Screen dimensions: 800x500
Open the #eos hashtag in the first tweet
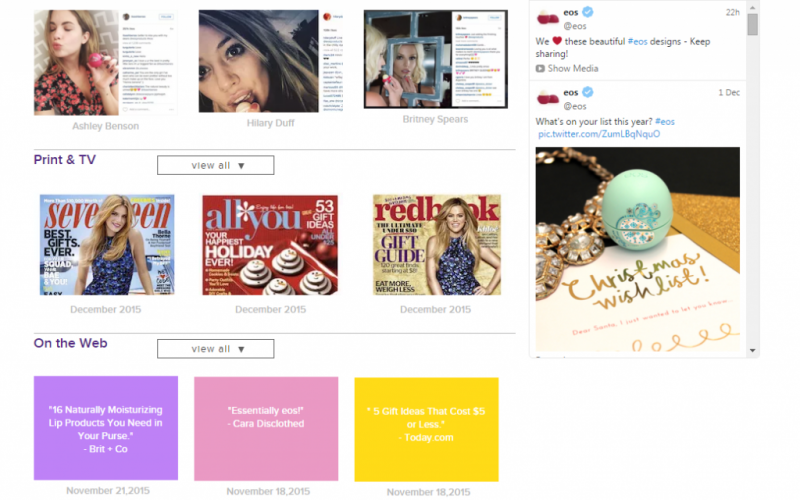pos(637,41)
